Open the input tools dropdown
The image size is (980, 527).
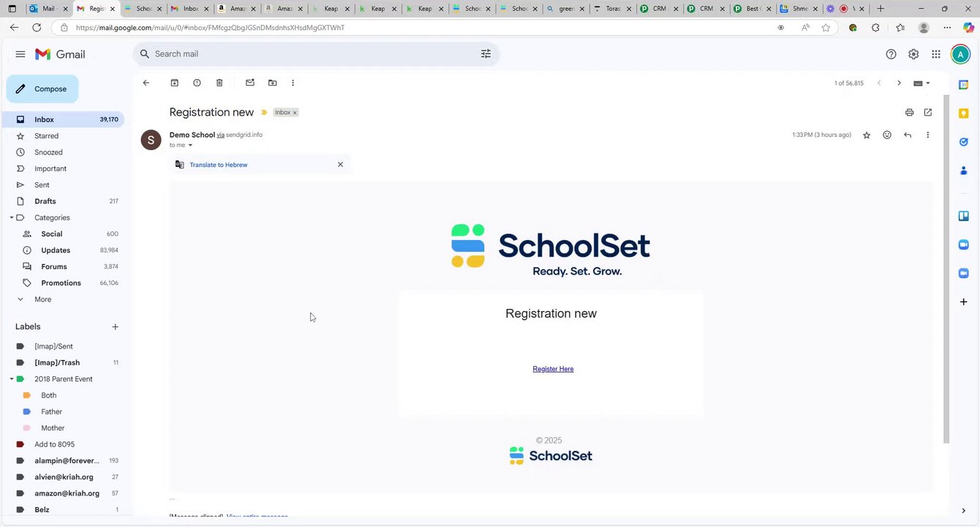point(921,83)
